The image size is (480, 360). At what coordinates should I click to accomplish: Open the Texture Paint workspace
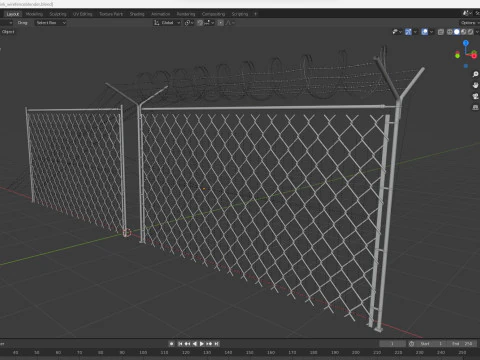coord(111,14)
